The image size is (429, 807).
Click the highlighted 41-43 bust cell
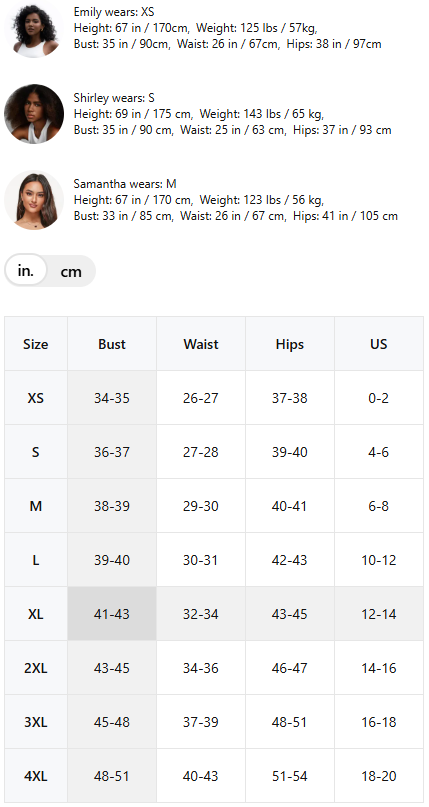click(x=112, y=614)
